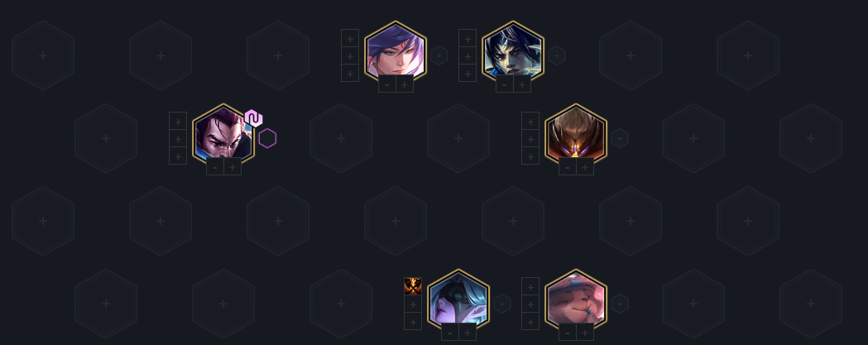Image resolution: width=868 pixels, height=345 pixels.
Task: Decrease star level of the blue-haired elf champion
Action: point(450,333)
